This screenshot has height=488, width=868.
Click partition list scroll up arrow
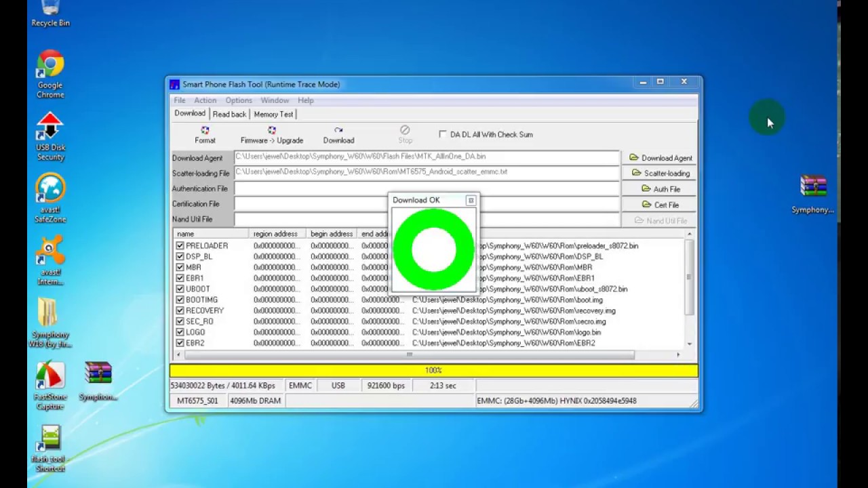[x=690, y=235]
